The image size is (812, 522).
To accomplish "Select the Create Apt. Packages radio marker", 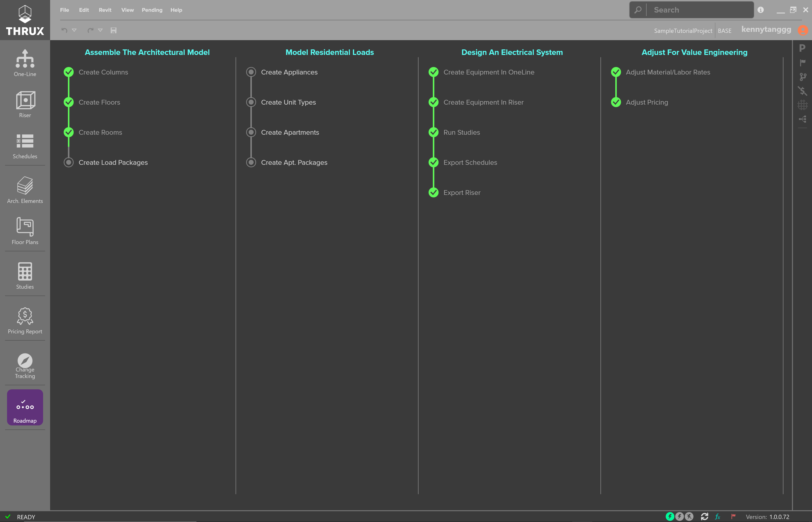I will click(251, 162).
